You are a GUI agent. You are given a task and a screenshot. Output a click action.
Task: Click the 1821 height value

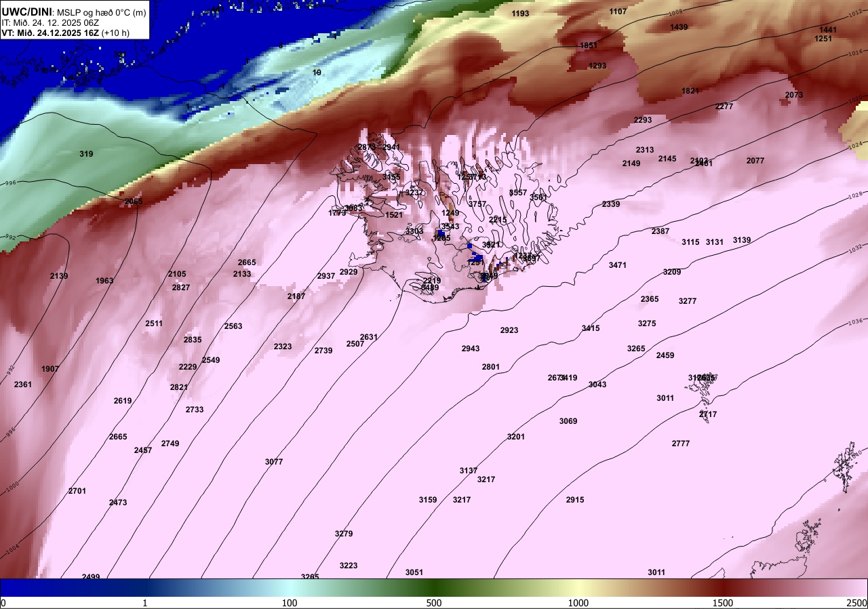[690, 91]
